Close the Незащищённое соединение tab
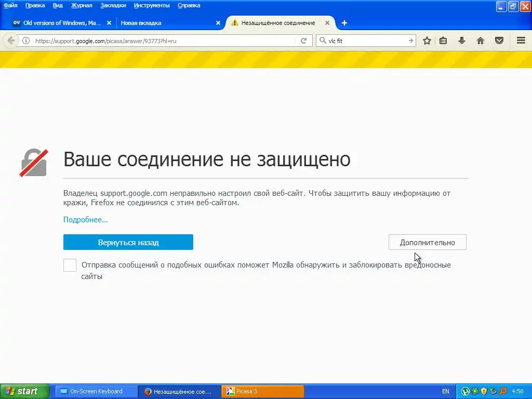The height and width of the screenshot is (399, 532). (x=327, y=23)
